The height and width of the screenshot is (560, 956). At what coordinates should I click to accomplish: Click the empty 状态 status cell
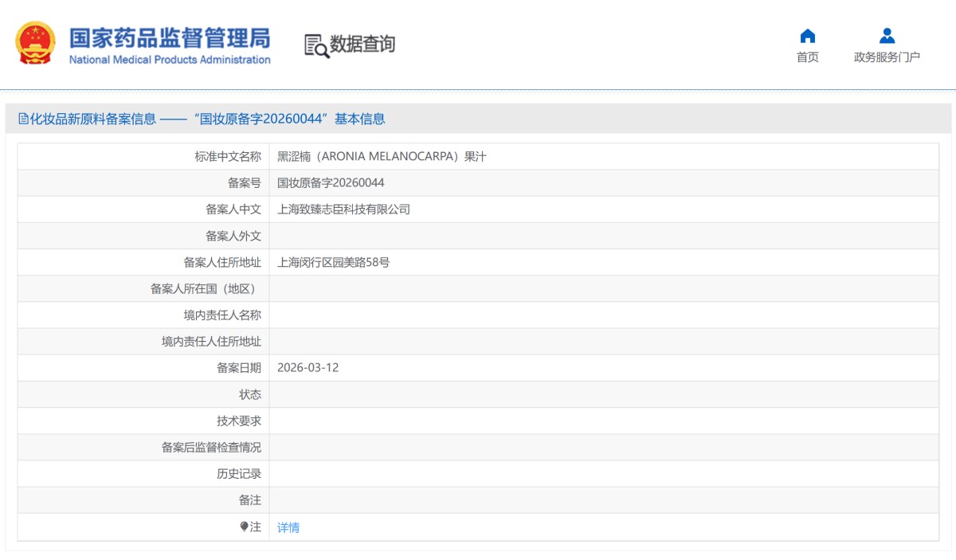pyautogui.click(x=558, y=394)
